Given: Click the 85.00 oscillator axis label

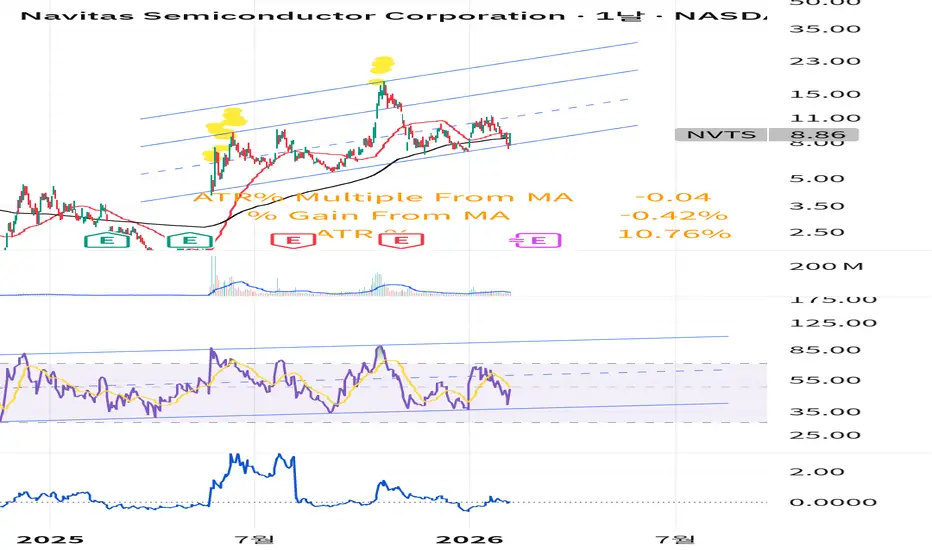Looking at the screenshot, I should [825, 350].
